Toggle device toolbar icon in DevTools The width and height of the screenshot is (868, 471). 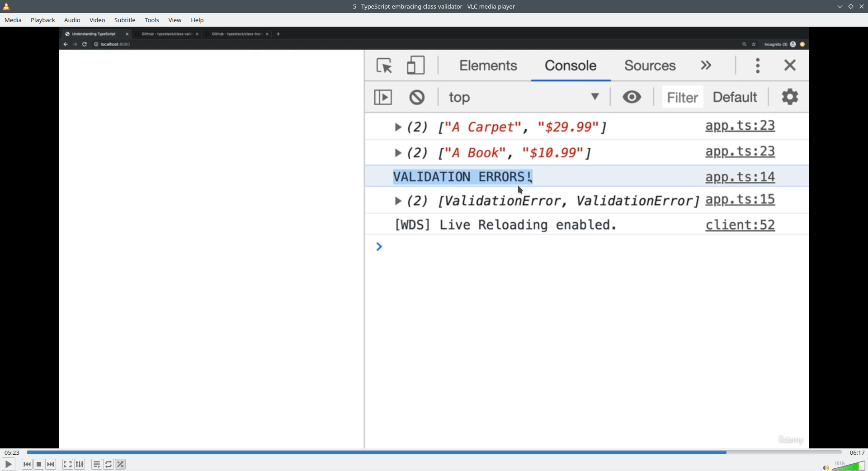pyautogui.click(x=415, y=66)
